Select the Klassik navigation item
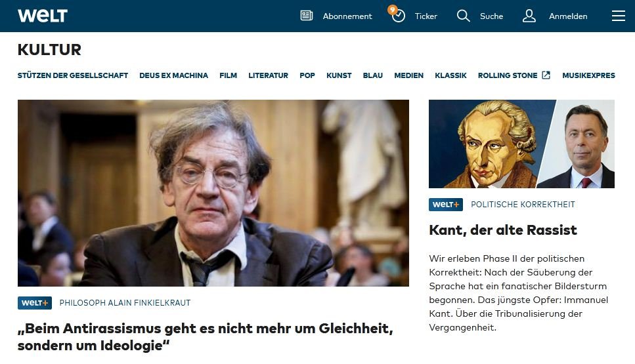Viewport: 635px width, 364px height. 450,75
